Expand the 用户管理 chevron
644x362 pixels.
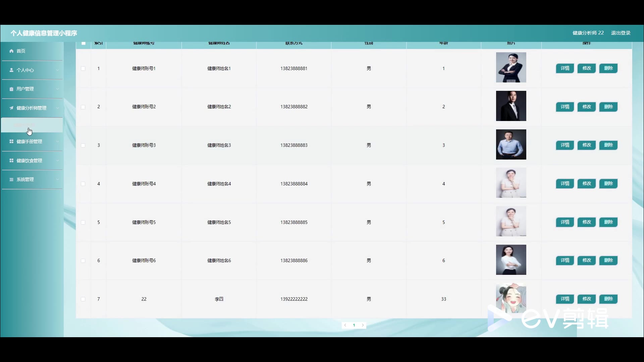point(57,89)
